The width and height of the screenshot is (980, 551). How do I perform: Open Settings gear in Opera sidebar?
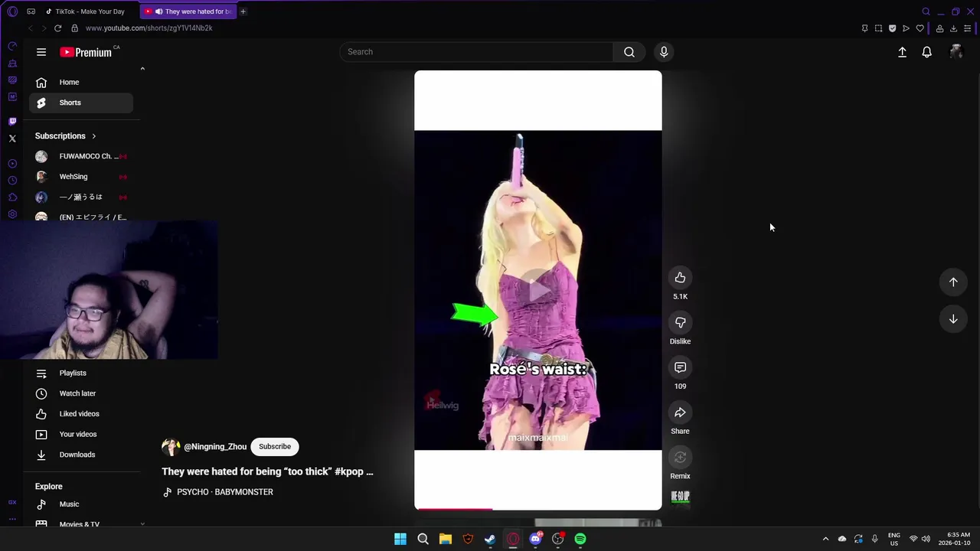[x=12, y=214]
